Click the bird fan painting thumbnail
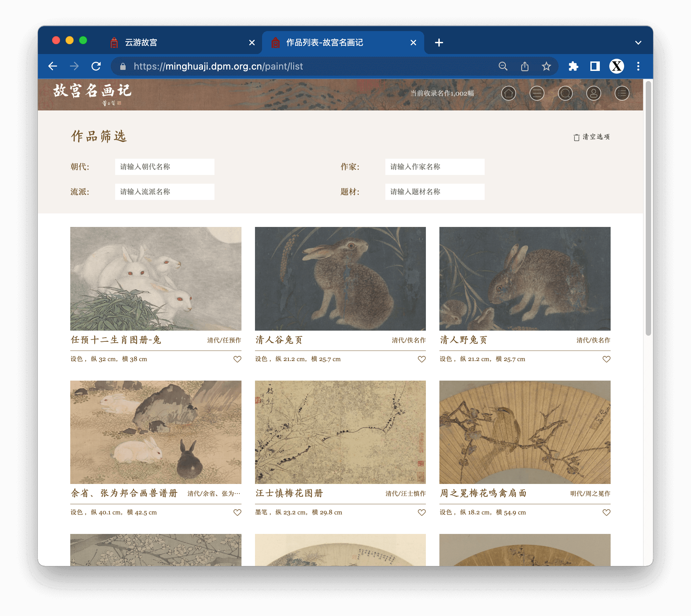The image size is (691, 616). (x=525, y=432)
